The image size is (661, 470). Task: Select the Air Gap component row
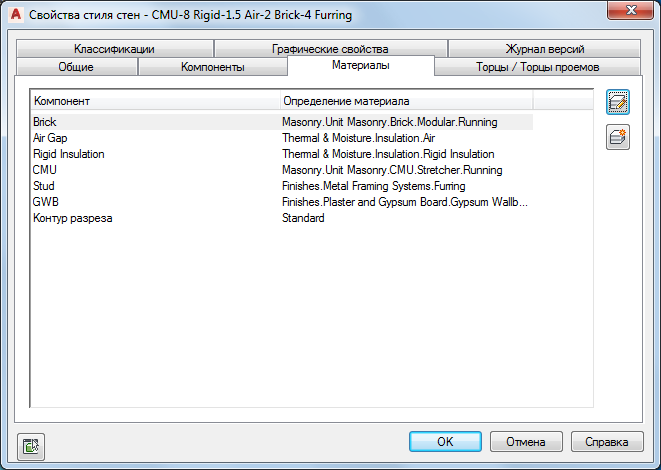50,138
